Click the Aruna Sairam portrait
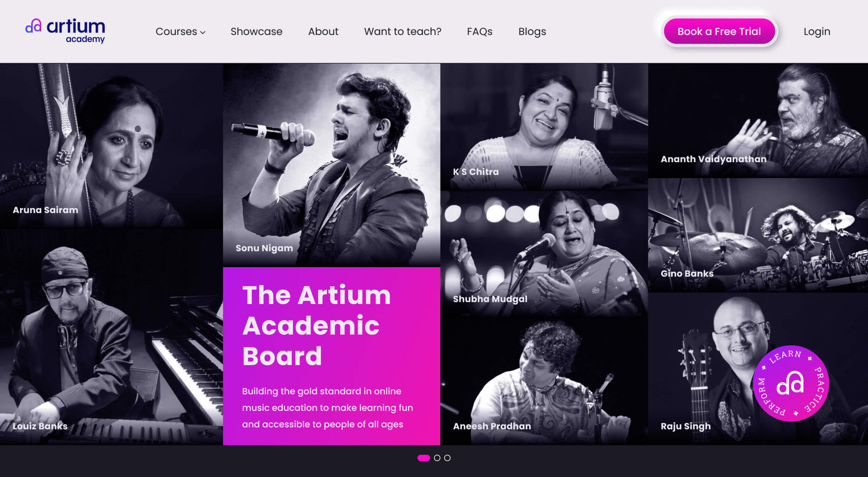The image size is (868, 477). click(111, 146)
